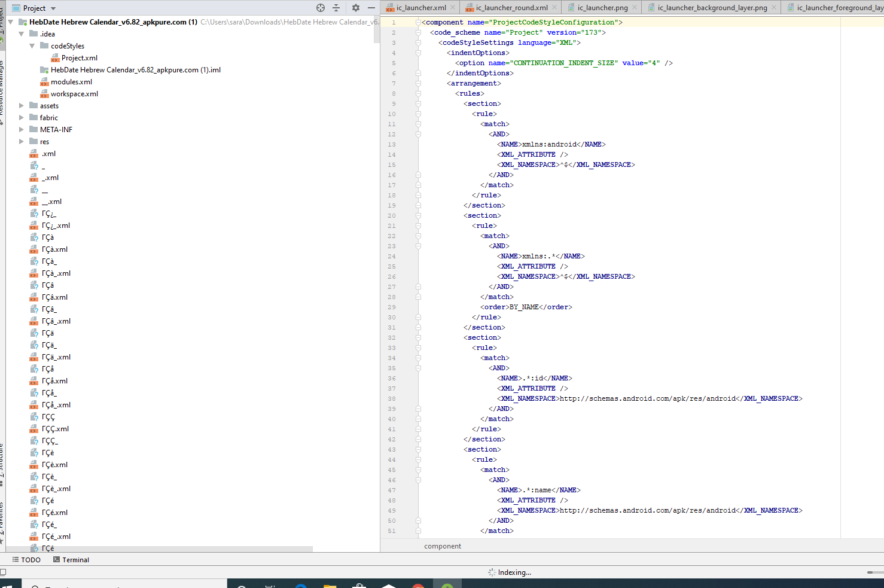
Task: Click the tool-windows square icon in status bar corner
Action: [x=3, y=572]
